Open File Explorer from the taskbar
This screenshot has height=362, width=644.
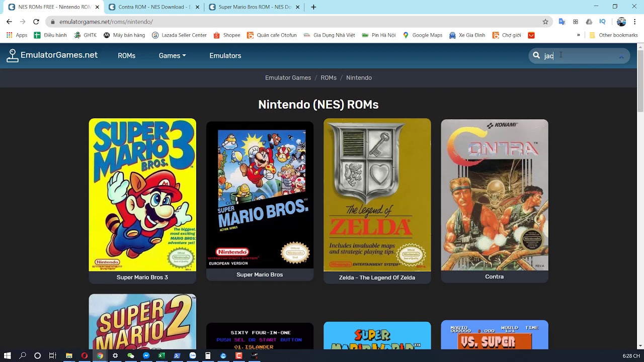click(69, 355)
